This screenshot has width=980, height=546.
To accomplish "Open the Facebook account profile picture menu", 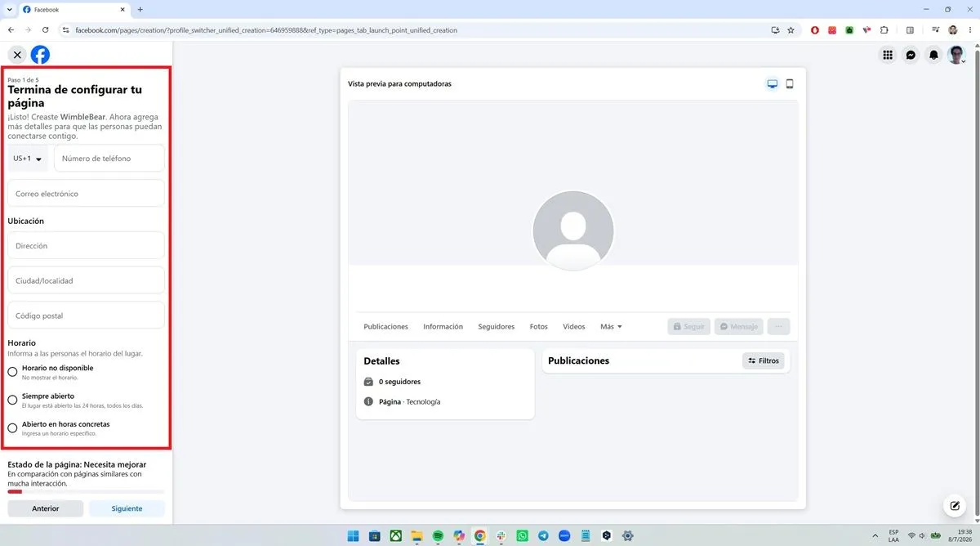I will [957, 55].
